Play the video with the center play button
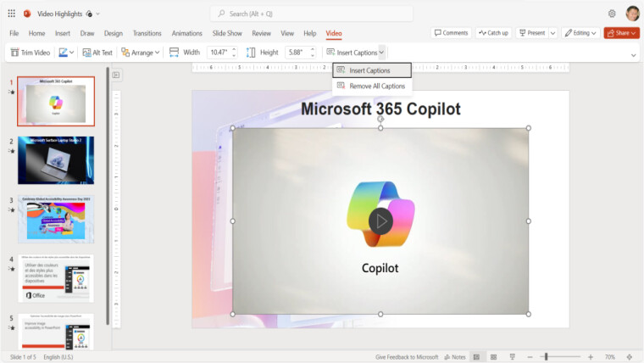Viewport: 644px width, 363px height. pyautogui.click(x=380, y=221)
